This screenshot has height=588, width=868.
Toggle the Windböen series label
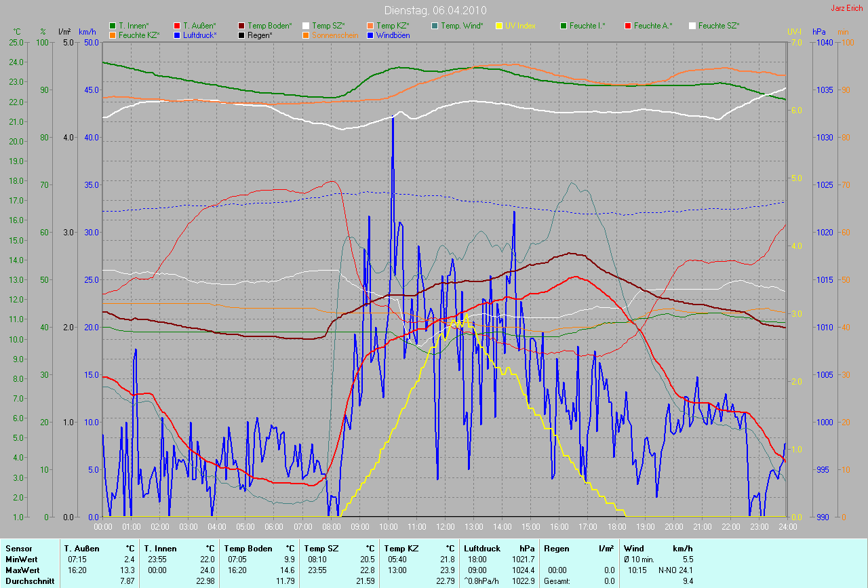tap(393, 35)
